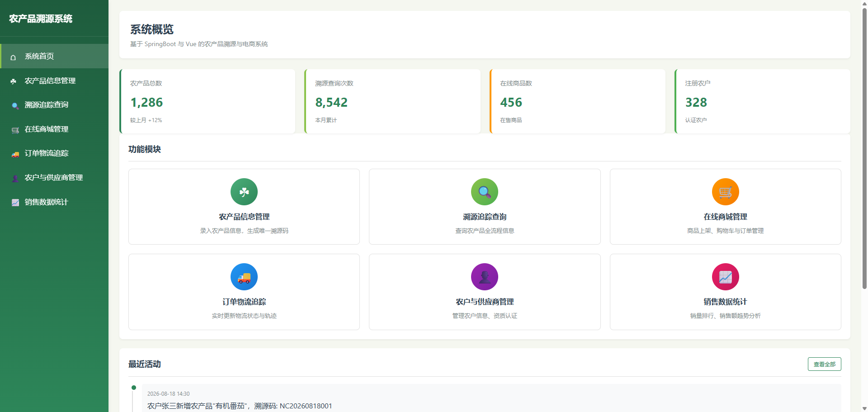868x412 pixels.
Task: Open 农户与供应商管理 sidebar item
Action: [54, 178]
